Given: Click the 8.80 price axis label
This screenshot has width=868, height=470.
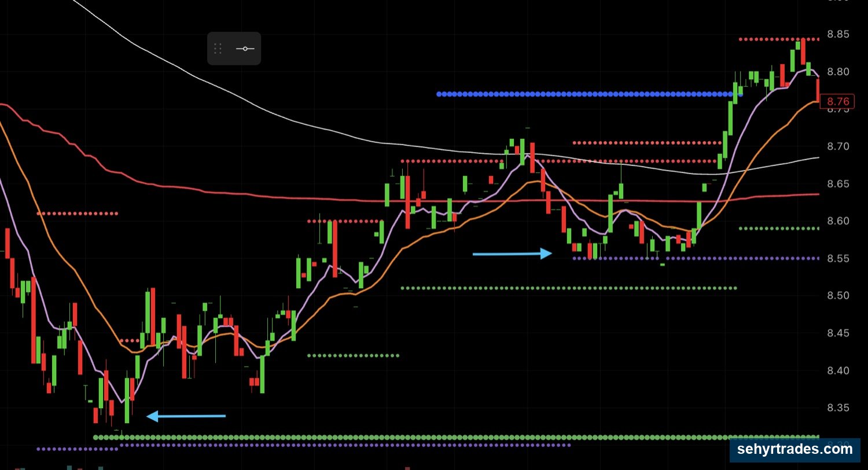Looking at the screenshot, I should [x=838, y=72].
